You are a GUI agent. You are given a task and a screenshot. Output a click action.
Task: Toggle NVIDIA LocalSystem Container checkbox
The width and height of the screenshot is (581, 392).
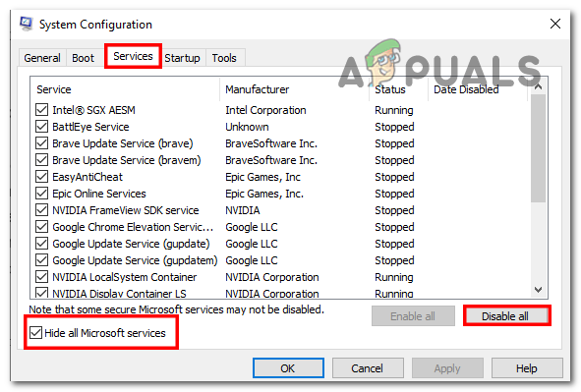coord(42,277)
